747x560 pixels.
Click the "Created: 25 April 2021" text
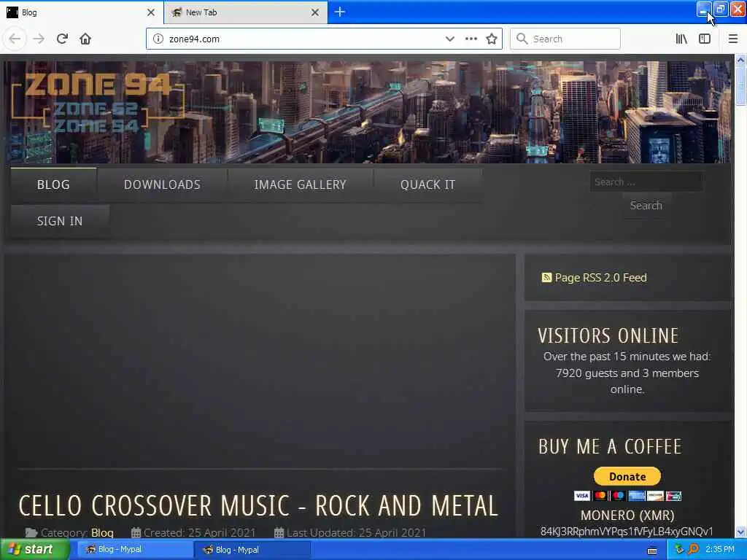[x=200, y=532]
